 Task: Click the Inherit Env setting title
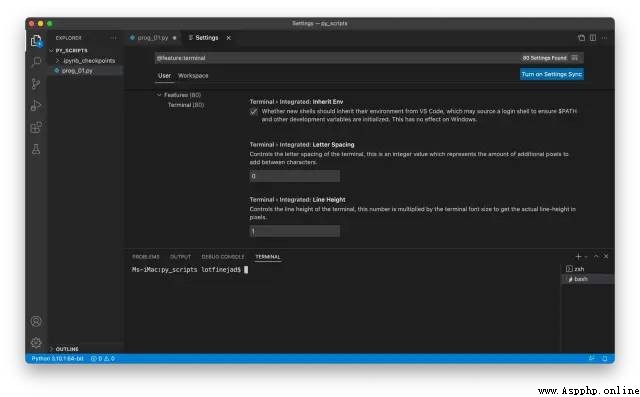point(296,102)
